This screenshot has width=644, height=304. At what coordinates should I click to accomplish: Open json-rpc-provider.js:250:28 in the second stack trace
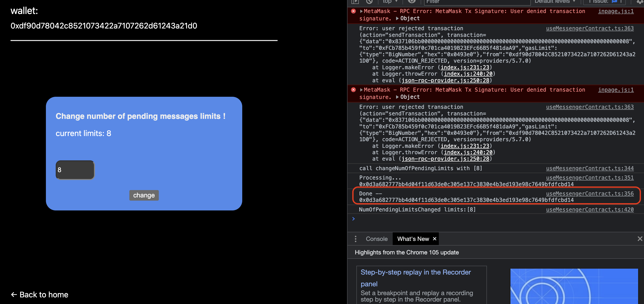pyautogui.click(x=445, y=159)
